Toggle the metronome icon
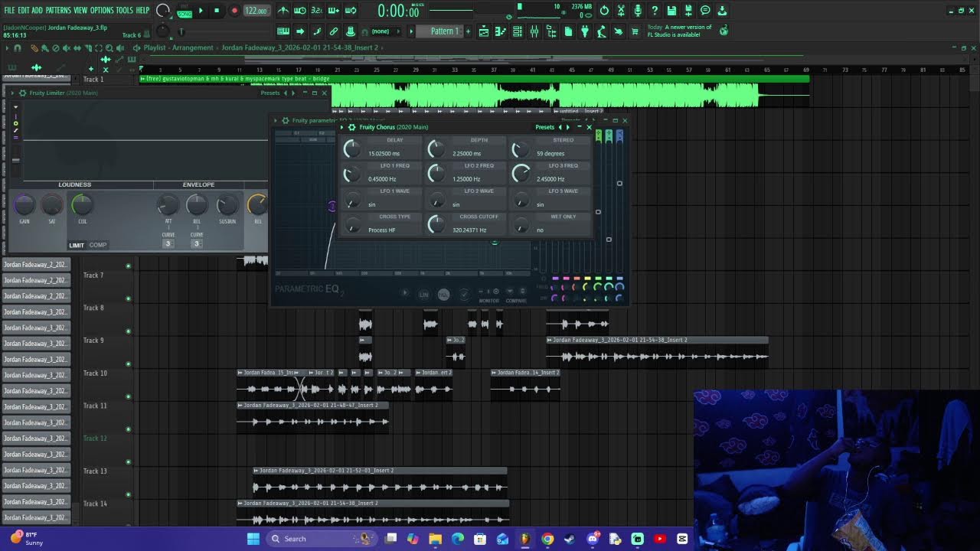The height and width of the screenshot is (551, 980). [x=283, y=11]
